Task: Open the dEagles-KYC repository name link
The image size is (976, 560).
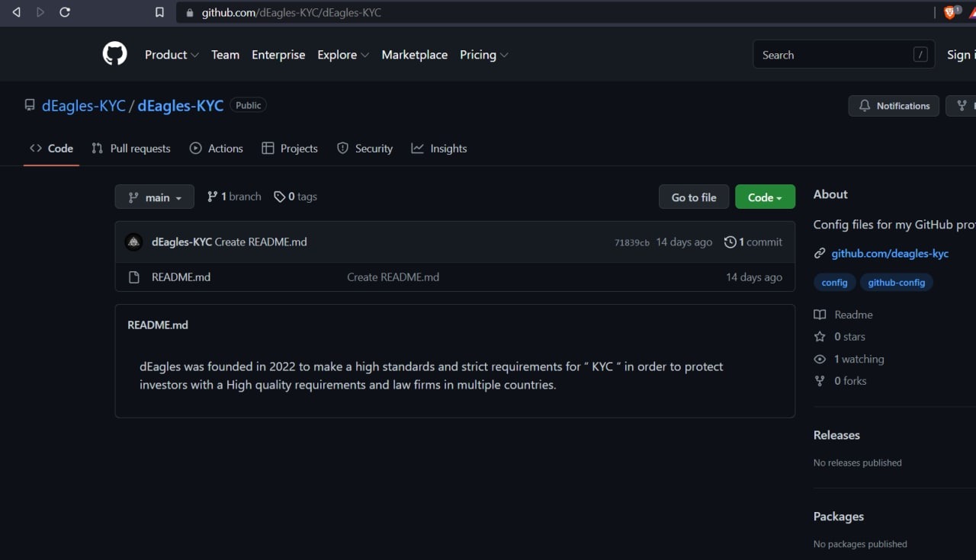Action: pos(181,106)
